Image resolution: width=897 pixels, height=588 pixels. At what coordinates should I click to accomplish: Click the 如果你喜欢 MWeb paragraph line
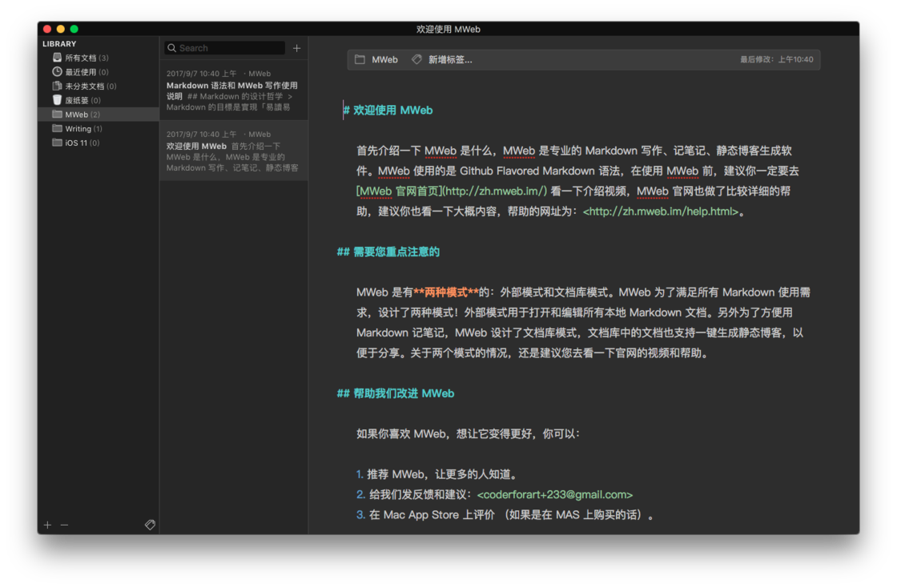tap(468, 433)
